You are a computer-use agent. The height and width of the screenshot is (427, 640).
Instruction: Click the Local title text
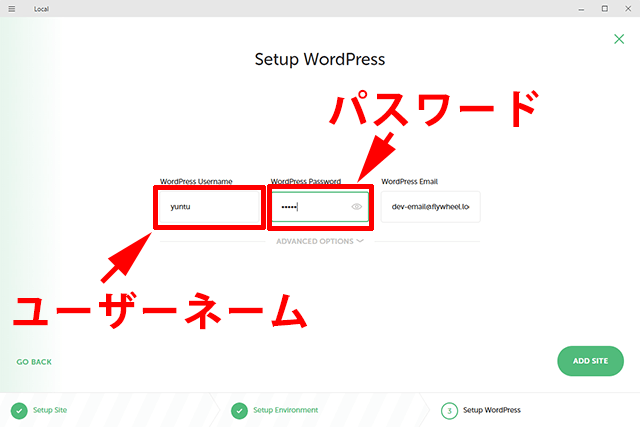coord(41,9)
